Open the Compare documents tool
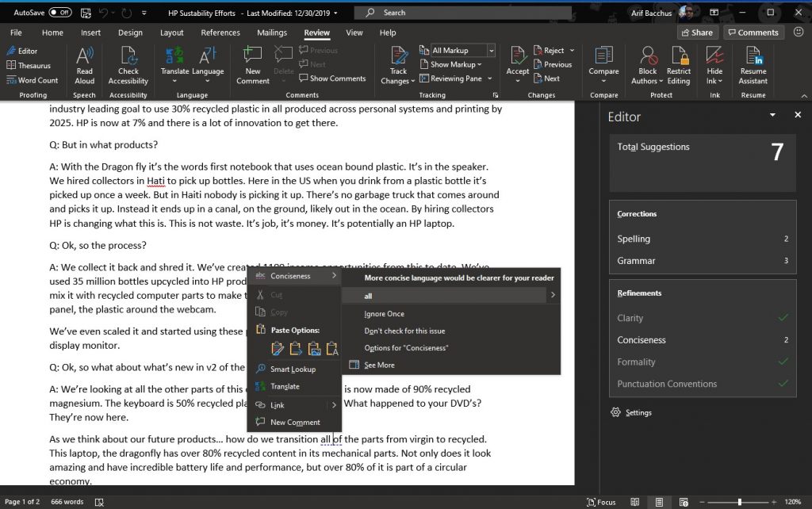 click(x=603, y=65)
